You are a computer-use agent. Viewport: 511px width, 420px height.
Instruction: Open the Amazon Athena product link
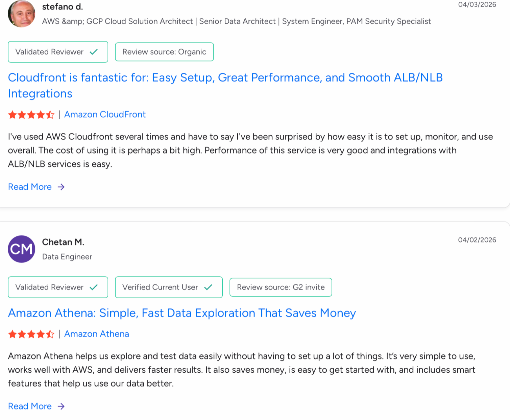pyautogui.click(x=96, y=334)
